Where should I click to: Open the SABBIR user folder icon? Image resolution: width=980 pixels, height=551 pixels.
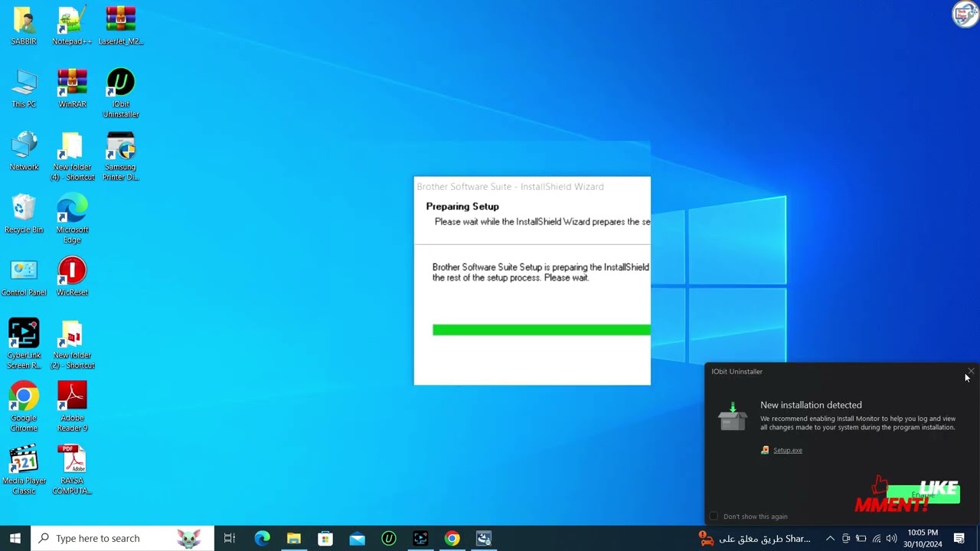[24, 26]
